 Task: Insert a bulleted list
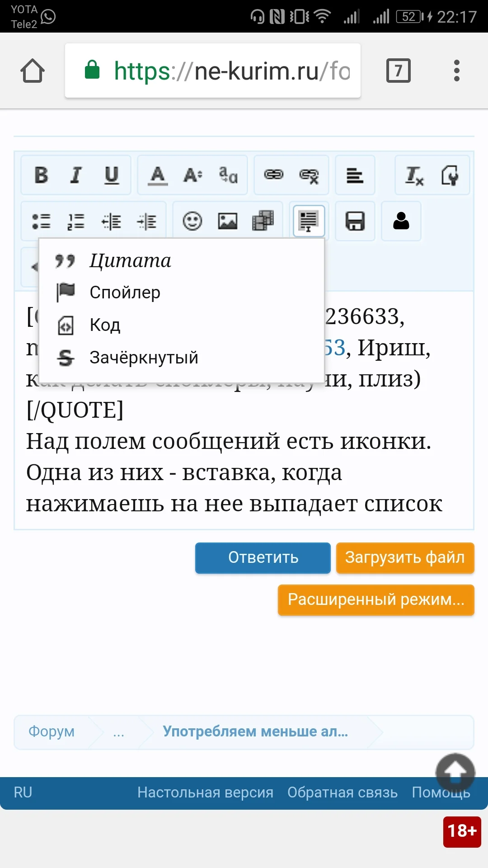coord(41,222)
